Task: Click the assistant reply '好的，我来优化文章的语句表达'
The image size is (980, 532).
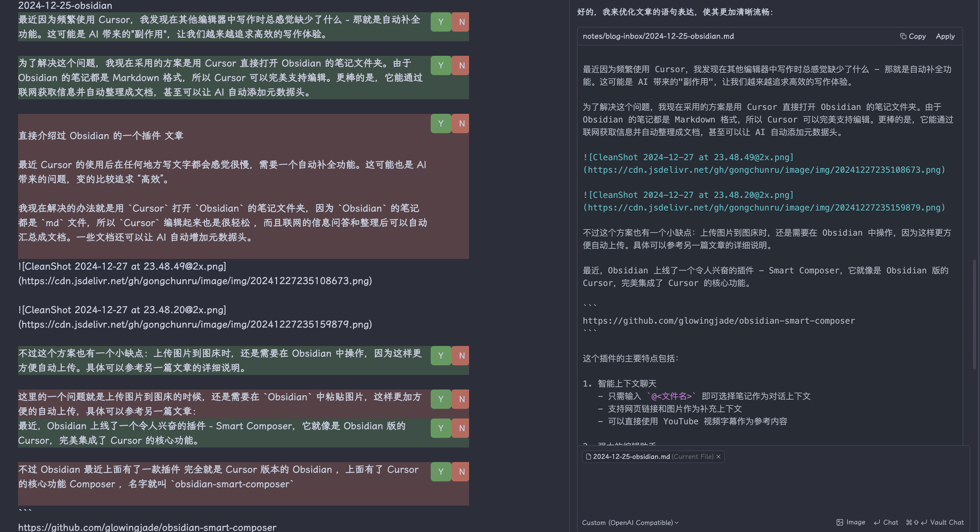Action: (x=675, y=12)
